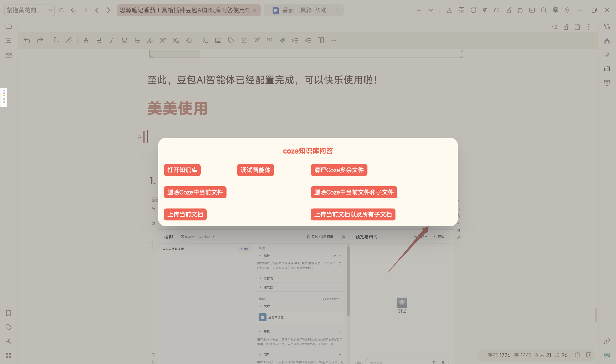Click the clear format eraser icon
Image resolution: width=616 pixels, height=364 pixels.
[189, 40]
